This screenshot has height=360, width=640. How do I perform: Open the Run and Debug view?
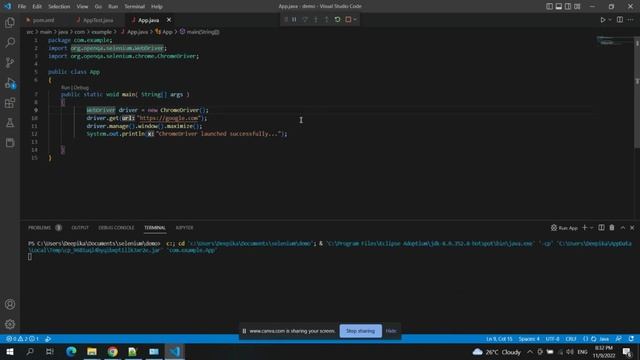point(10,83)
